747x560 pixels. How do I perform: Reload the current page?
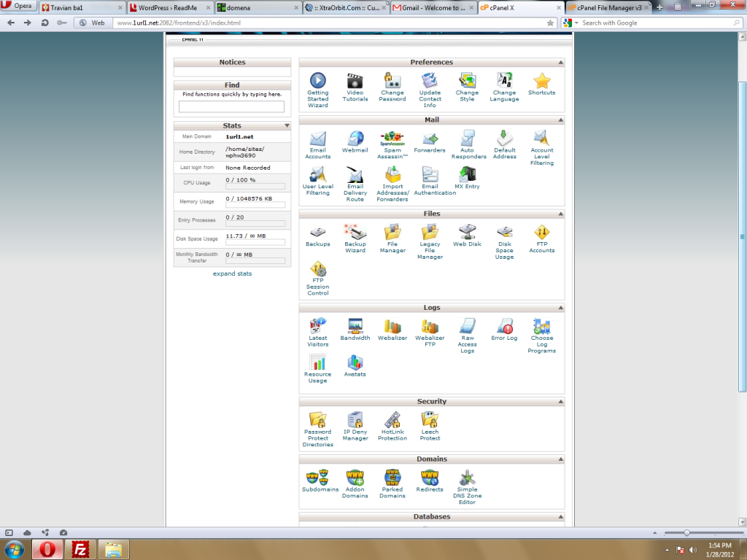pos(44,23)
